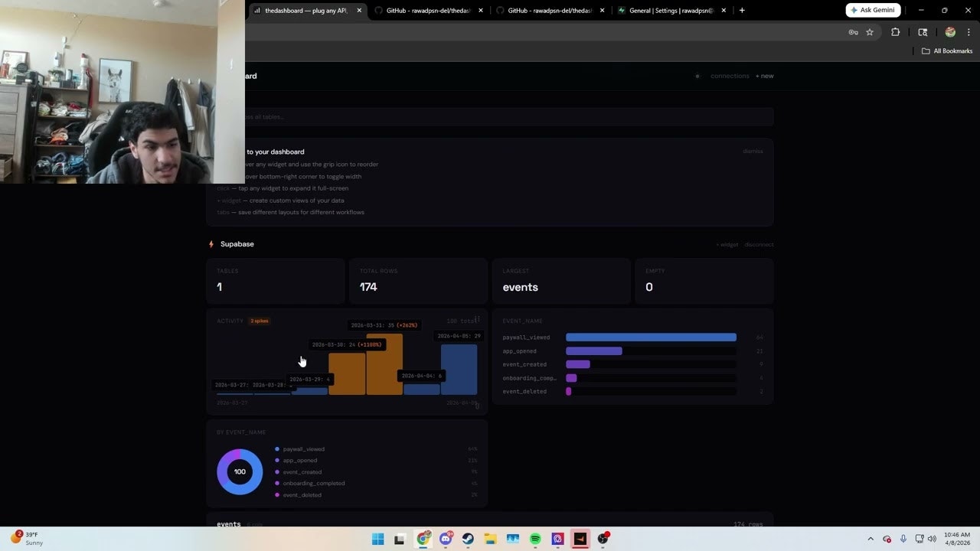Screen dimensions: 980x551
Task: Open Spotify from the taskbar
Action: (x=535, y=539)
